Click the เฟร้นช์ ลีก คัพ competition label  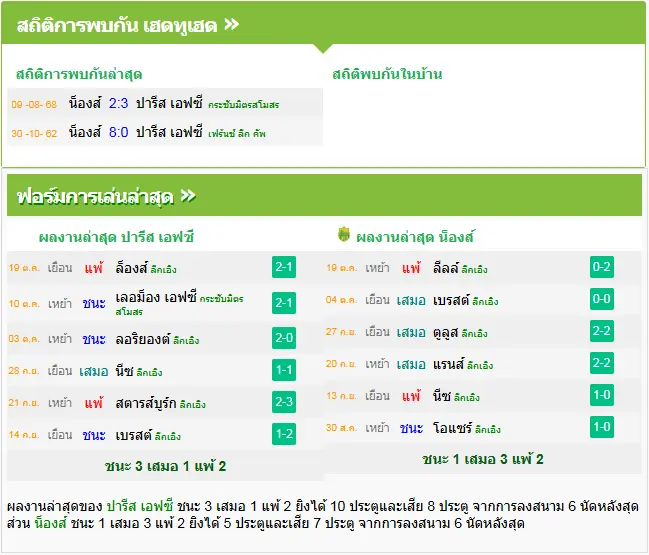236,134
